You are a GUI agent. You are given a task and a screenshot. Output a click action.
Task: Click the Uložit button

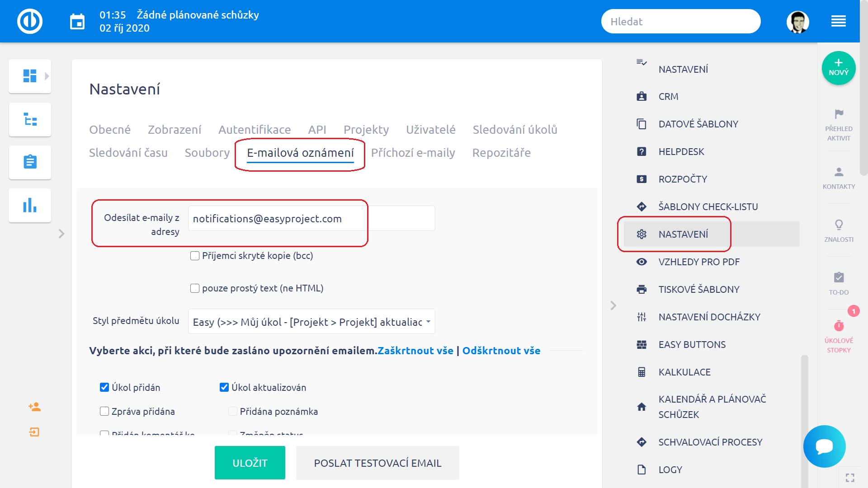point(250,463)
